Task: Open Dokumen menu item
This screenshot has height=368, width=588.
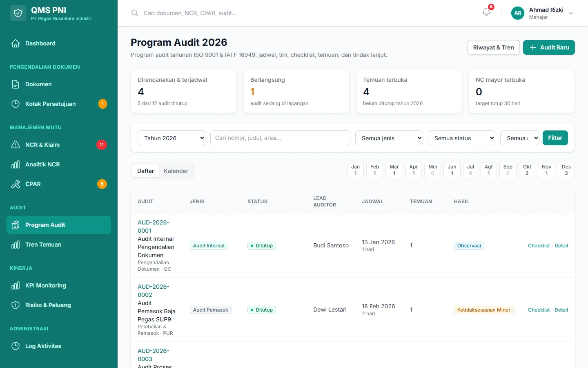Action: click(x=59, y=84)
